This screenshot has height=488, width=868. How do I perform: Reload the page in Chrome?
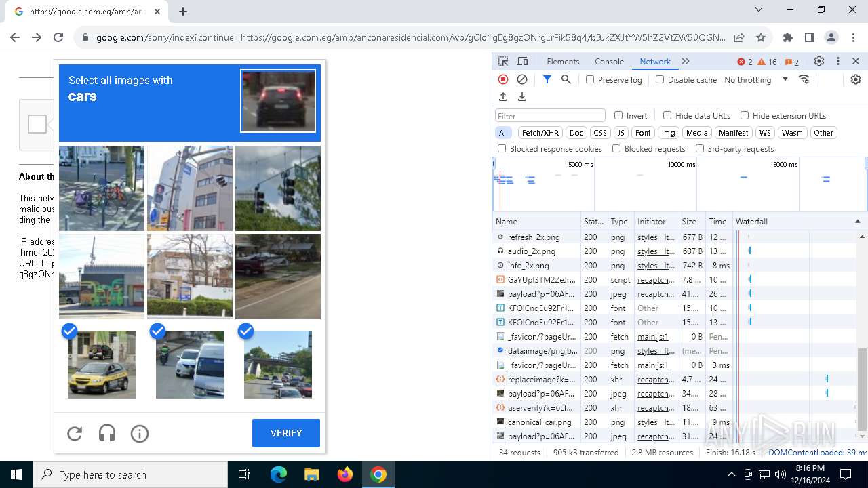[58, 37]
